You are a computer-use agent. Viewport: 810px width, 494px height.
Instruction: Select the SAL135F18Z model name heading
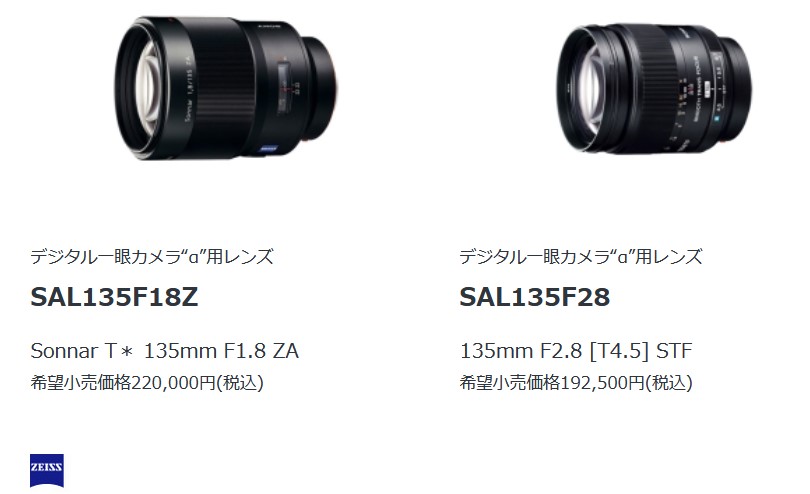click(114, 297)
